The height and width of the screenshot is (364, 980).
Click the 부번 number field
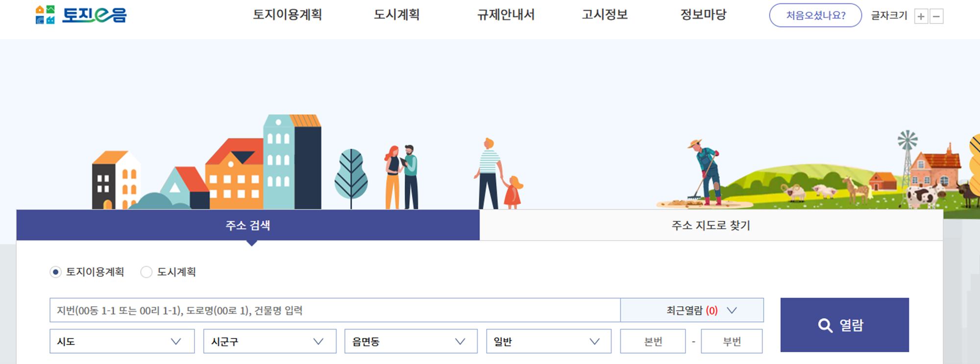[x=732, y=341]
